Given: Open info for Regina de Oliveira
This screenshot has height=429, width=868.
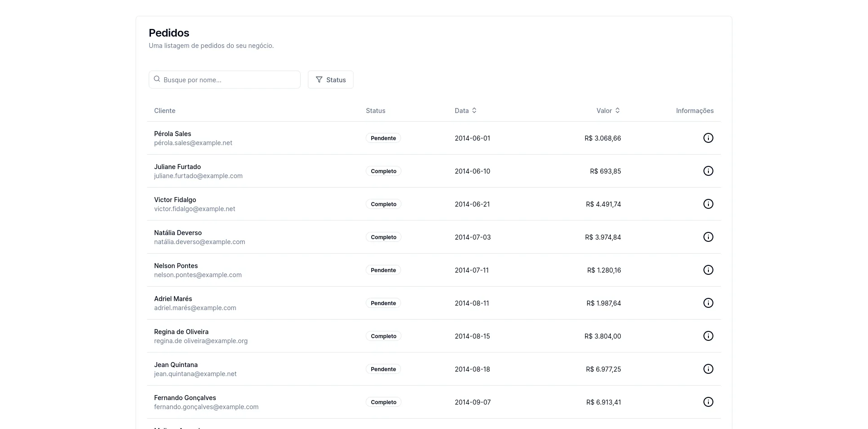Looking at the screenshot, I should pyautogui.click(x=708, y=336).
